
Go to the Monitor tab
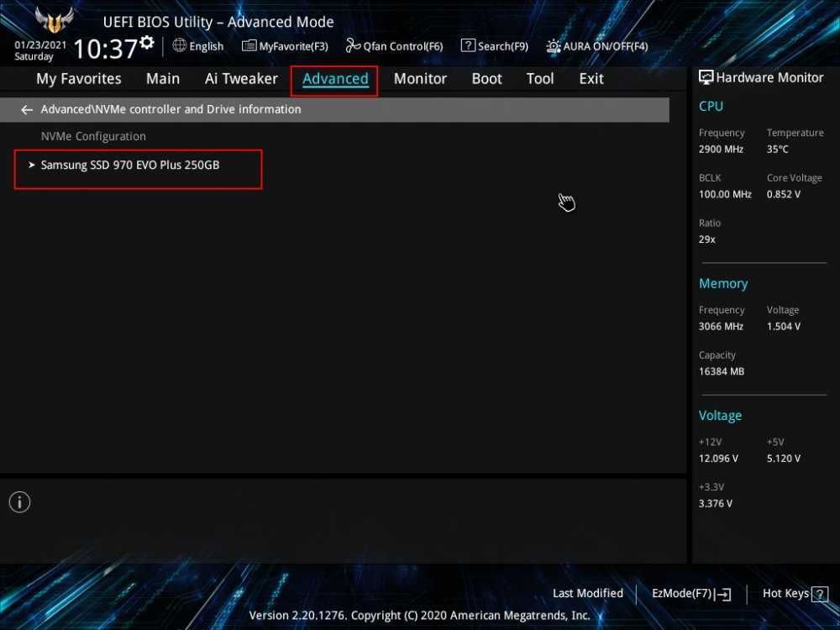420,79
